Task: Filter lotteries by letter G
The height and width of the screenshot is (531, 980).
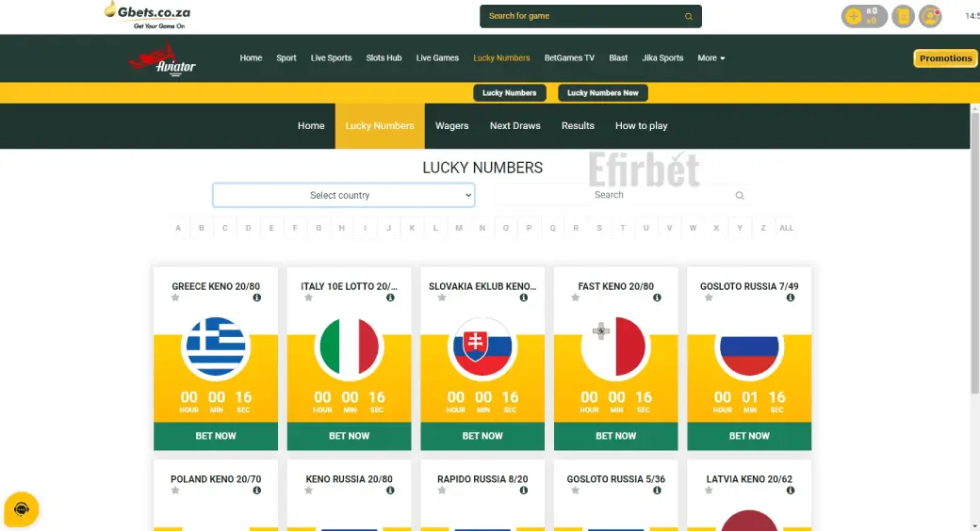Action: [x=318, y=228]
